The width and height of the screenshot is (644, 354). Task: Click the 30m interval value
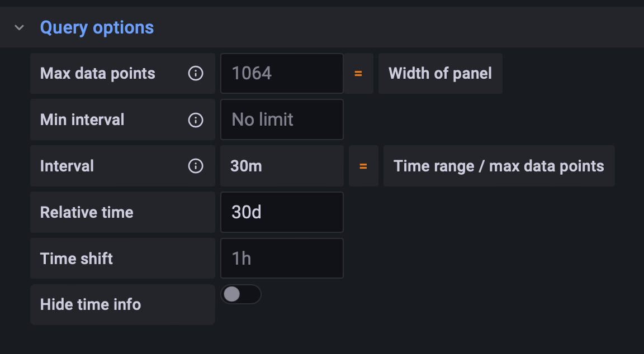tap(247, 166)
